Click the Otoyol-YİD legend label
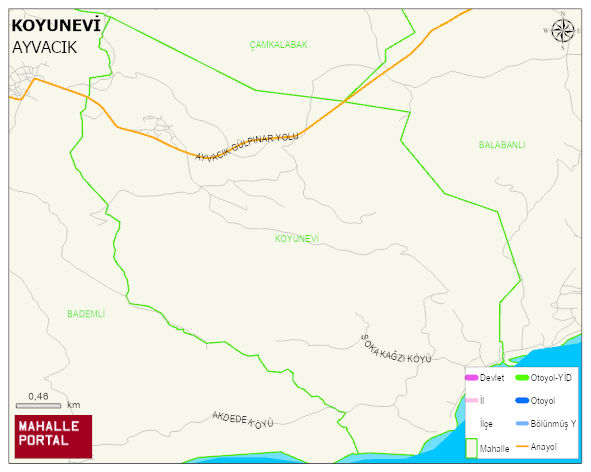The image size is (591, 472). (551, 377)
